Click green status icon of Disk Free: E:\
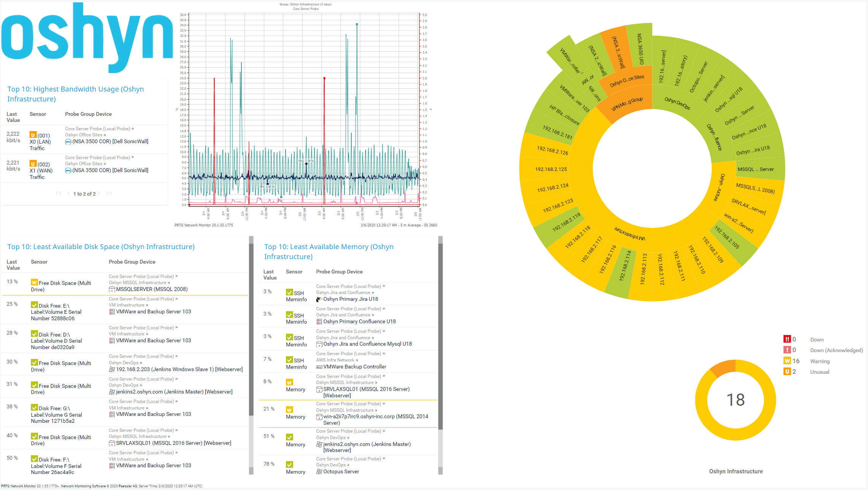868x490 pixels. [x=34, y=305]
